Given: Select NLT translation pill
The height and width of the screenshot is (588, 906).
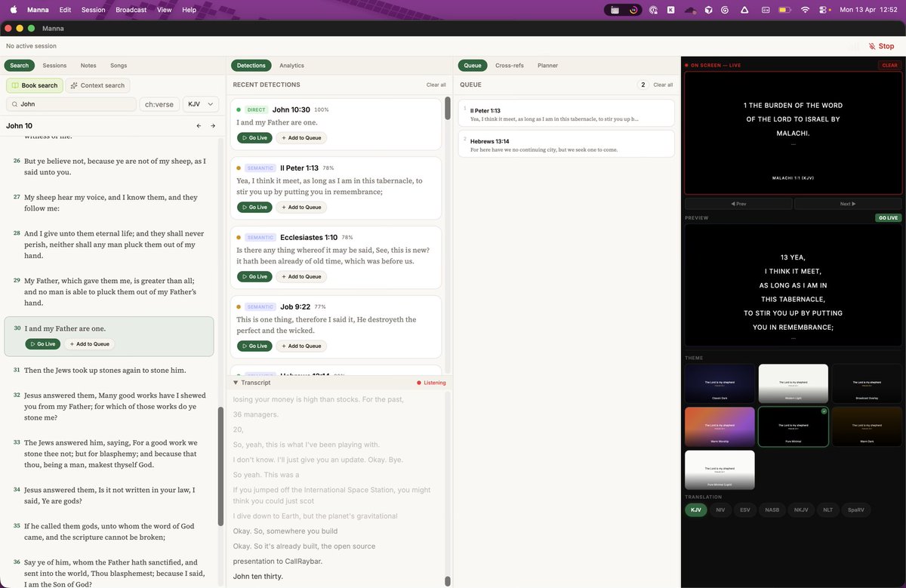Looking at the screenshot, I should 828,510.
